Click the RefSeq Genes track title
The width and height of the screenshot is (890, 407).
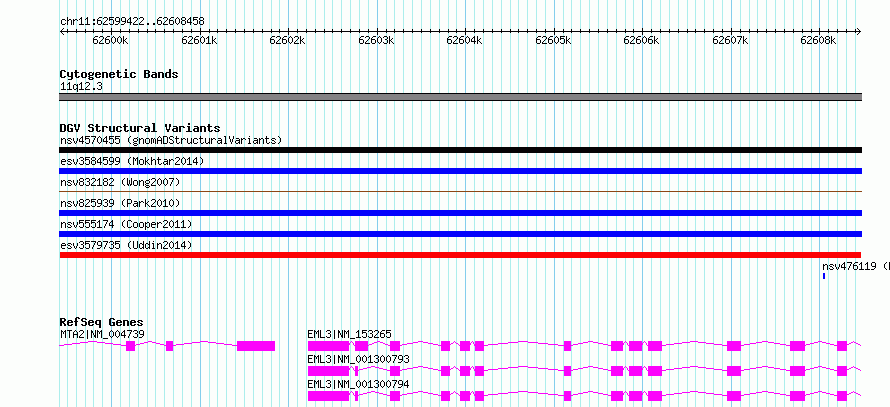[102, 322]
